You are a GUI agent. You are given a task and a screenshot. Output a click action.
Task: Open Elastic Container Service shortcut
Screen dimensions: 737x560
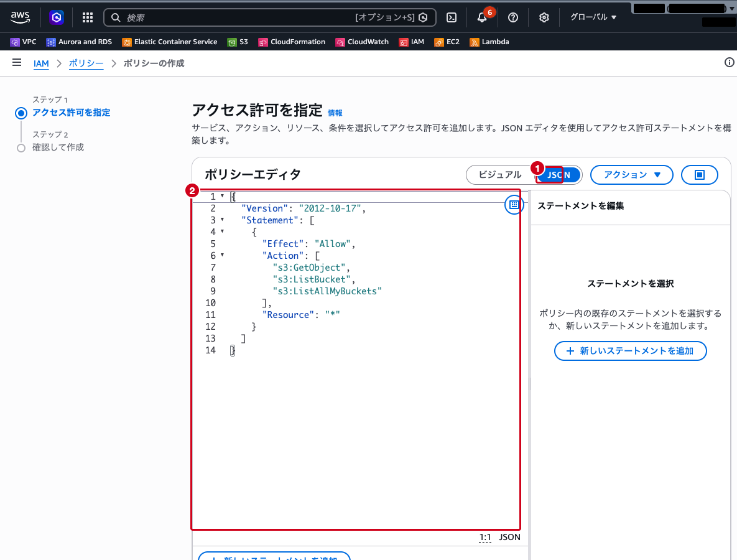(x=170, y=42)
